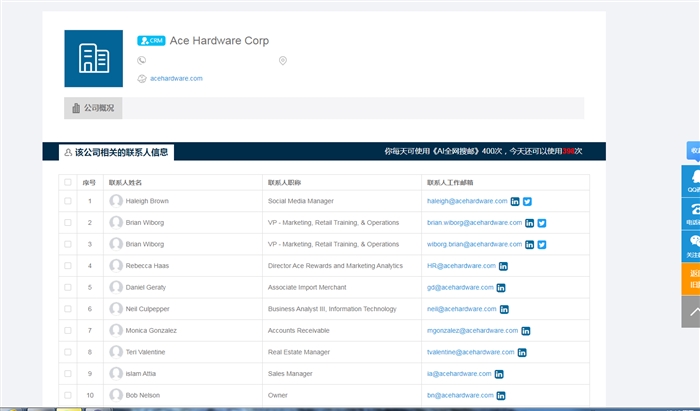This screenshot has width=700, height=411.
Task: Click the 联系人职称 column header
Action: (284, 183)
